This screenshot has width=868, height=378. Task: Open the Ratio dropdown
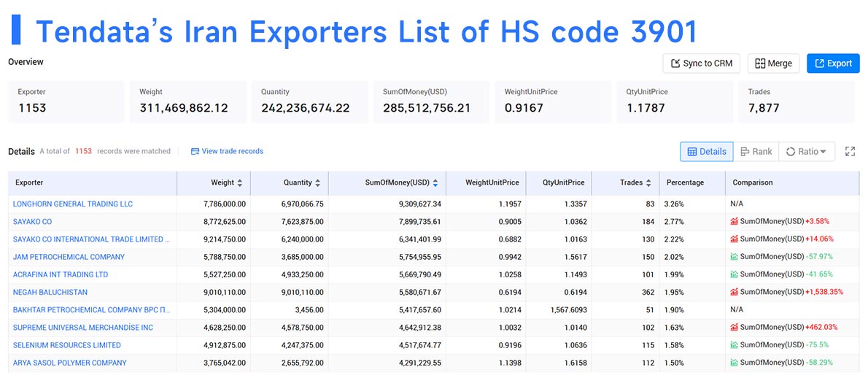(807, 152)
